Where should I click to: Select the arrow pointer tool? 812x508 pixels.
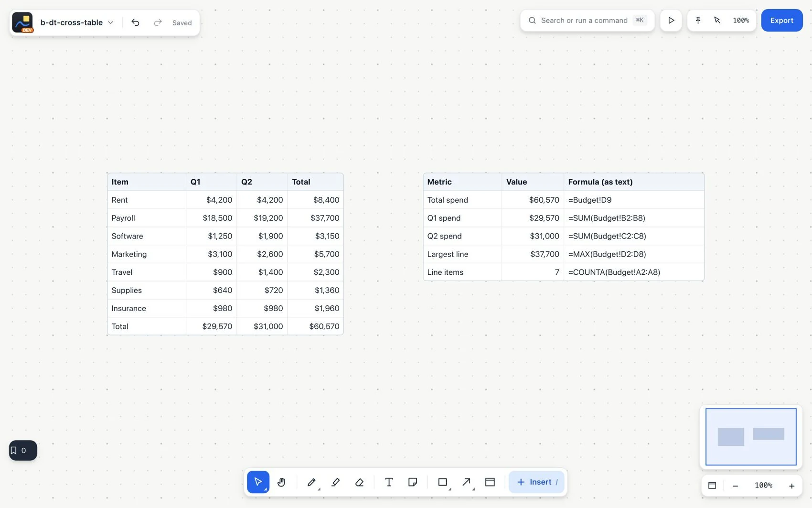click(x=258, y=482)
